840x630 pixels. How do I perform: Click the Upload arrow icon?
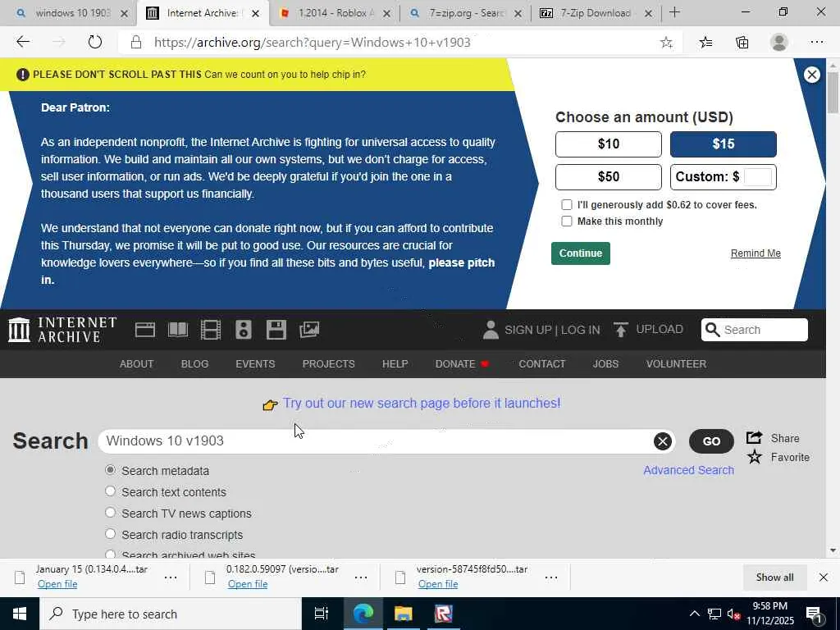tap(620, 330)
